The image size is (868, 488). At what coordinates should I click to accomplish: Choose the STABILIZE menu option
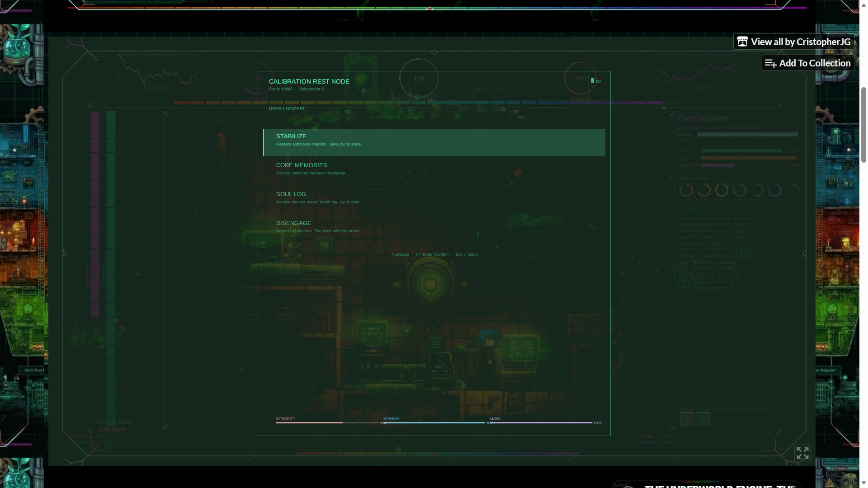(434, 143)
